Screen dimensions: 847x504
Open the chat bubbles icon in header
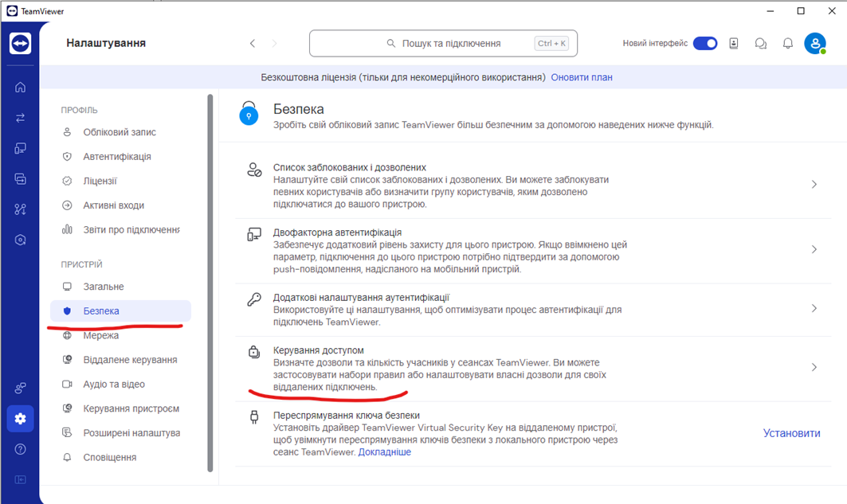click(760, 44)
